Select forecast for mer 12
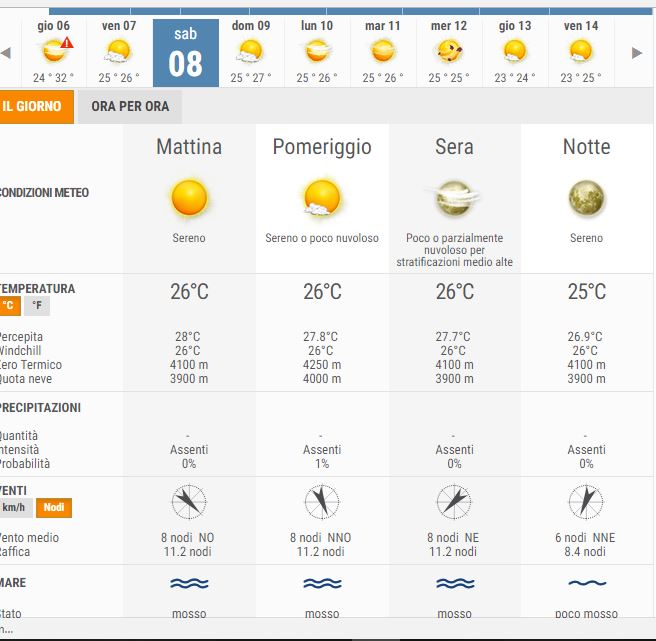 click(449, 52)
